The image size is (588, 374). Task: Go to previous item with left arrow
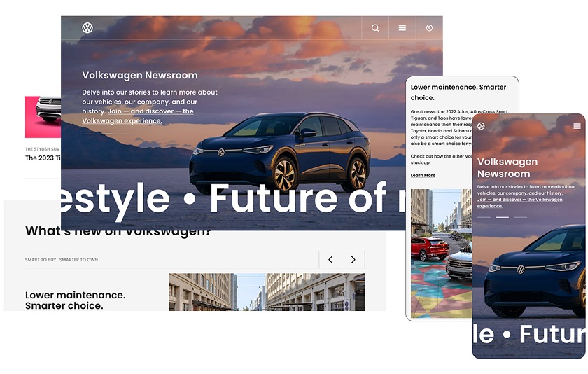330,260
